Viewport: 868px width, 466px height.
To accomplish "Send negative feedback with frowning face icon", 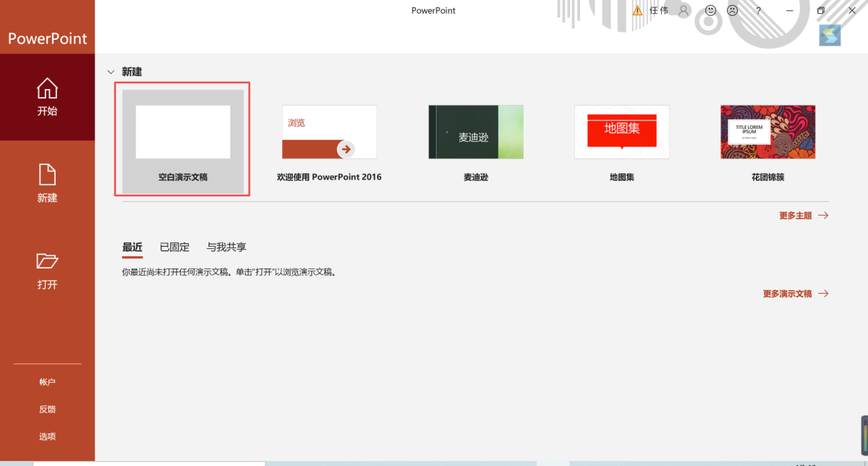I will click(x=732, y=11).
